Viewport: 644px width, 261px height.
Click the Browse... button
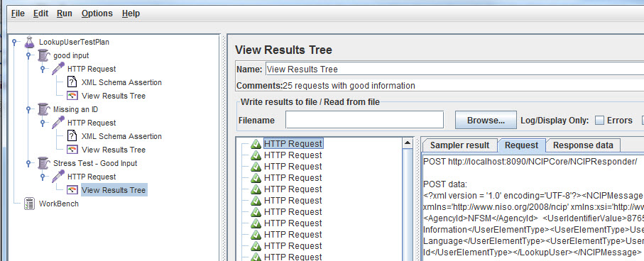pyautogui.click(x=486, y=121)
